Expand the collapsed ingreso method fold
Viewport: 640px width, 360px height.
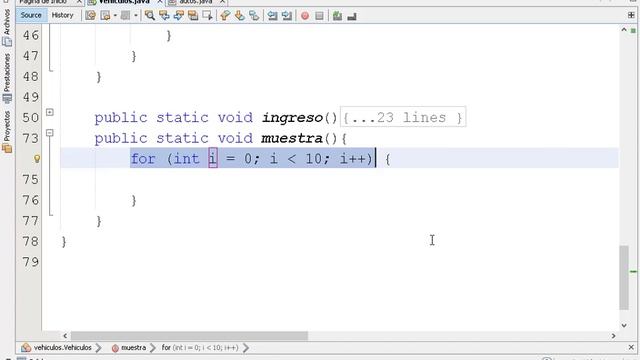coord(49,112)
